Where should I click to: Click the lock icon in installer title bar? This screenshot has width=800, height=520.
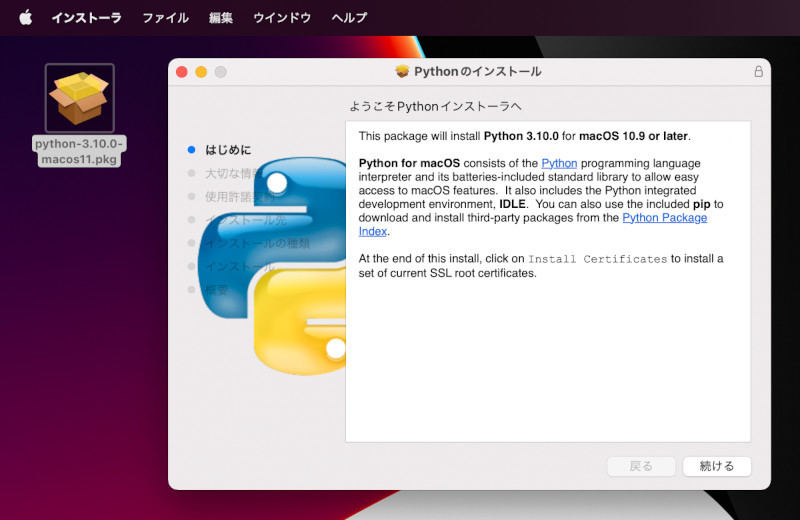click(x=758, y=71)
